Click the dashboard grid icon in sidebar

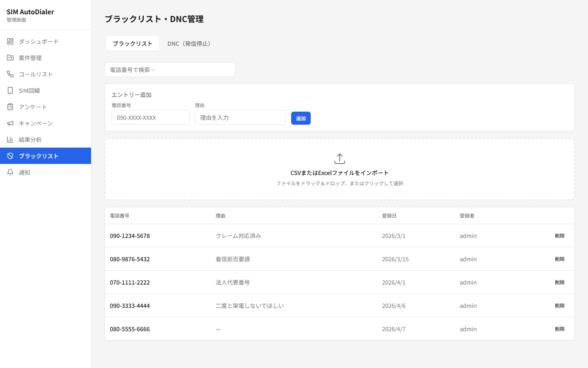click(x=10, y=41)
